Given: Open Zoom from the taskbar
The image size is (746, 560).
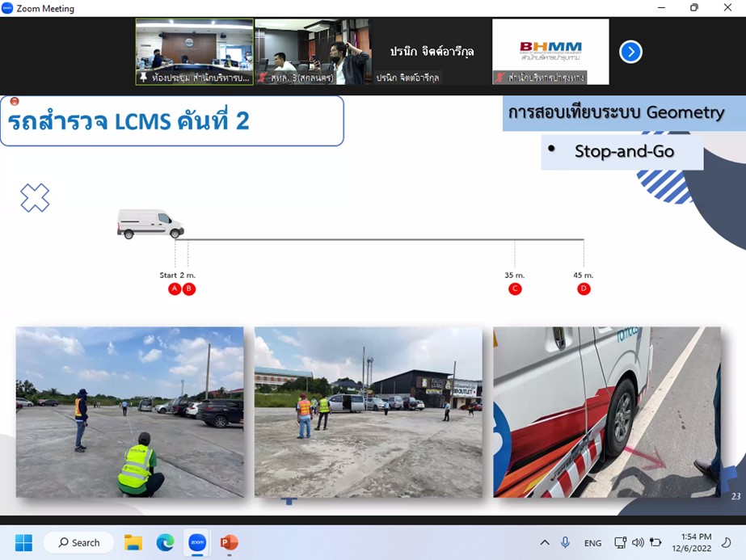Looking at the screenshot, I should pyautogui.click(x=197, y=542).
